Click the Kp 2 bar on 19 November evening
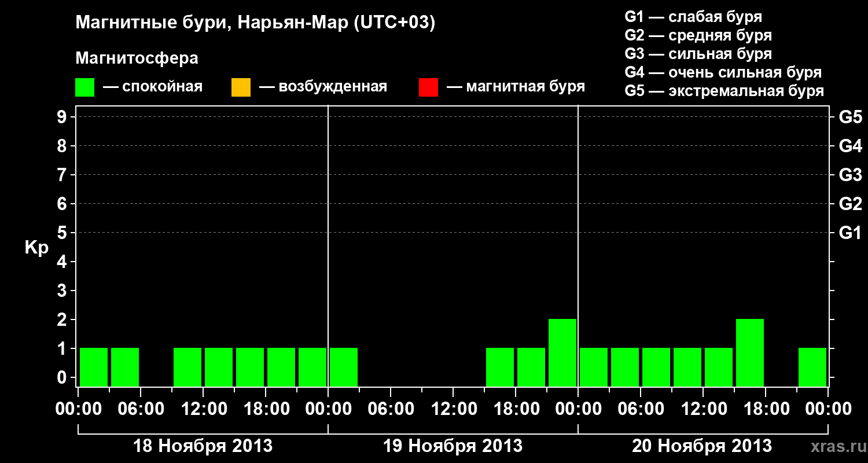 point(562,352)
